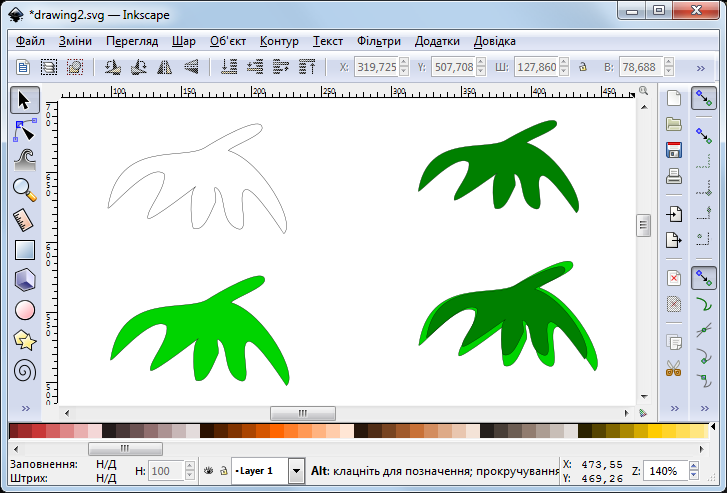
Task: Pick the Spiral tool
Action: (25, 371)
